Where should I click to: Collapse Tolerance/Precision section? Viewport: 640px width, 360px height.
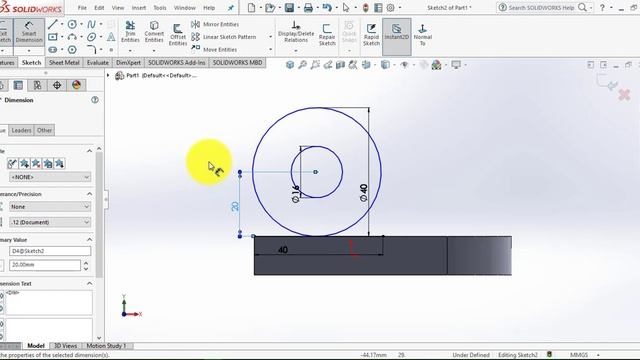(89, 194)
